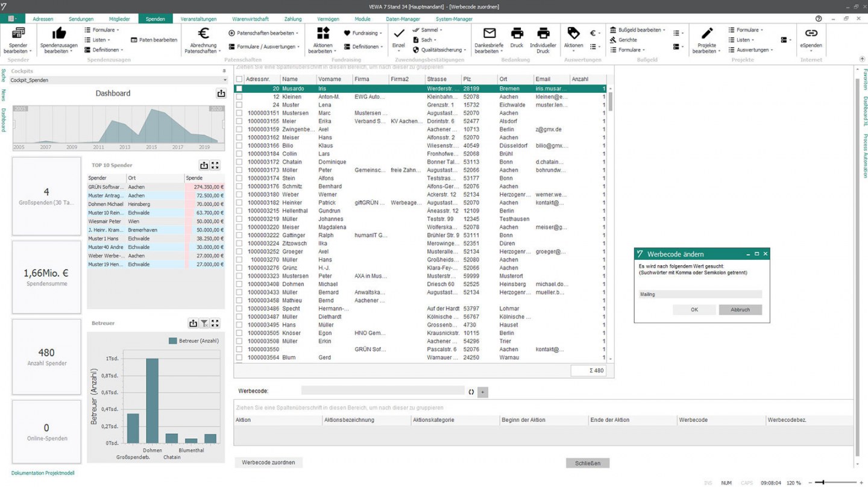Click the Werbecode input field
868x487 pixels.
coord(383,392)
